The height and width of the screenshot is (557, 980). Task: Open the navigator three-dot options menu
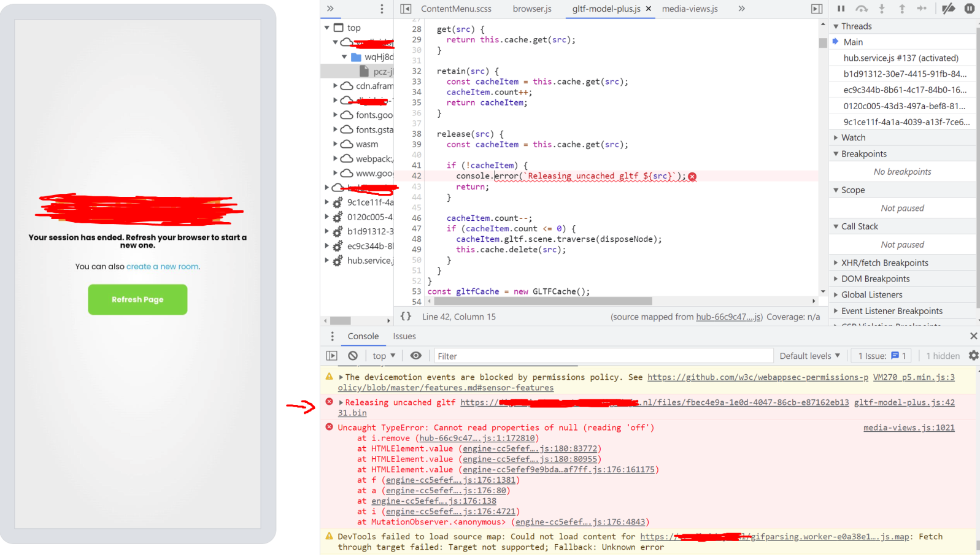pyautogui.click(x=382, y=9)
